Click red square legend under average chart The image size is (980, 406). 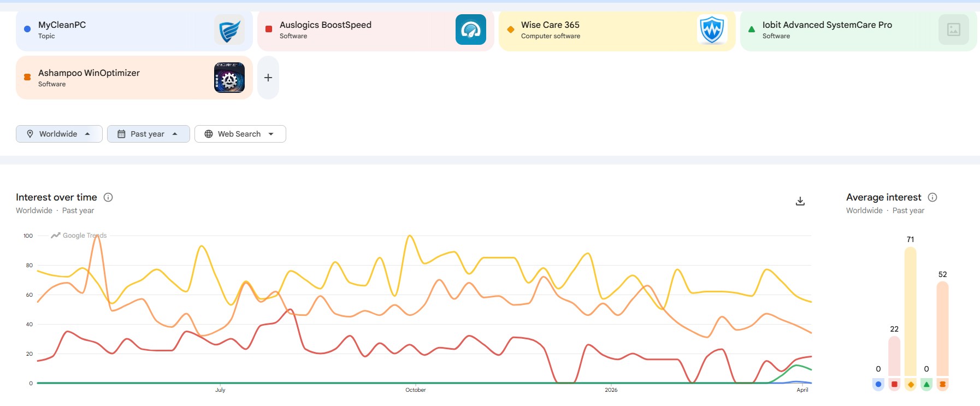point(894,384)
